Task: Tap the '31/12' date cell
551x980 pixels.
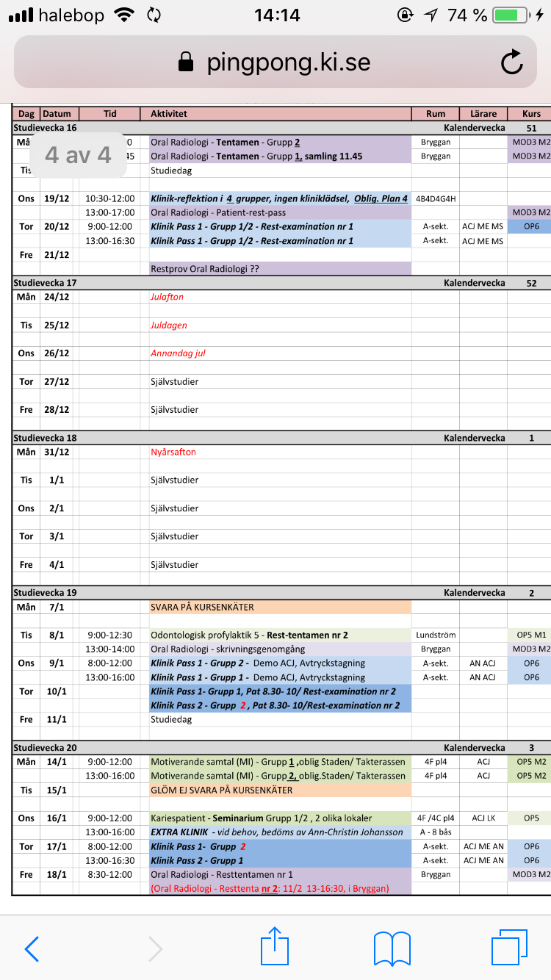Action: (x=57, y=452)
